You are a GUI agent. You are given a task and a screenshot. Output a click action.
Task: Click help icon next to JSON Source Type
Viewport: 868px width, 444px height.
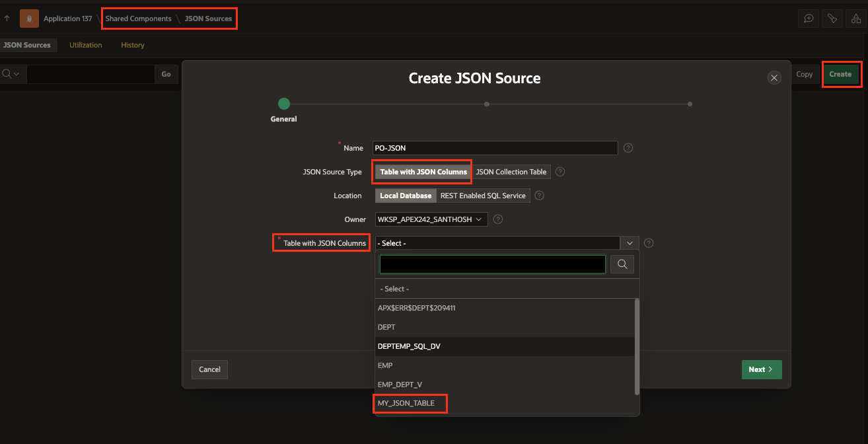pyautogui.click(x=560, y=172)
